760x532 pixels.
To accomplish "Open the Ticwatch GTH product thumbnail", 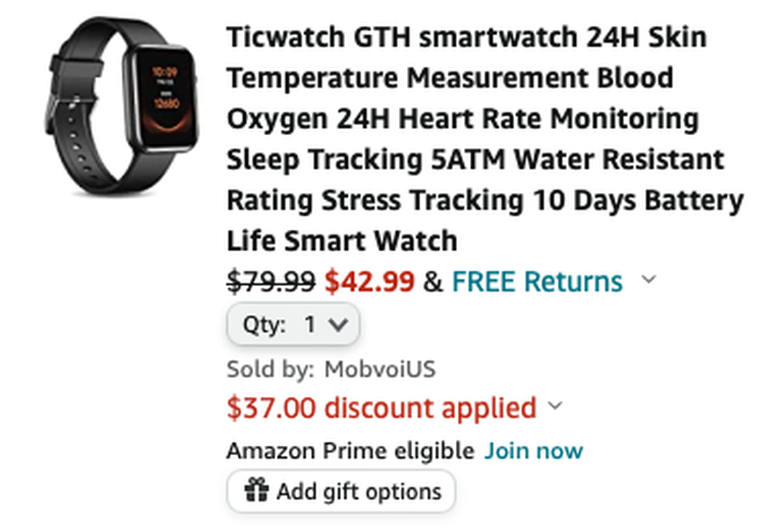I will pyautogui.click(x=122, y=106).
